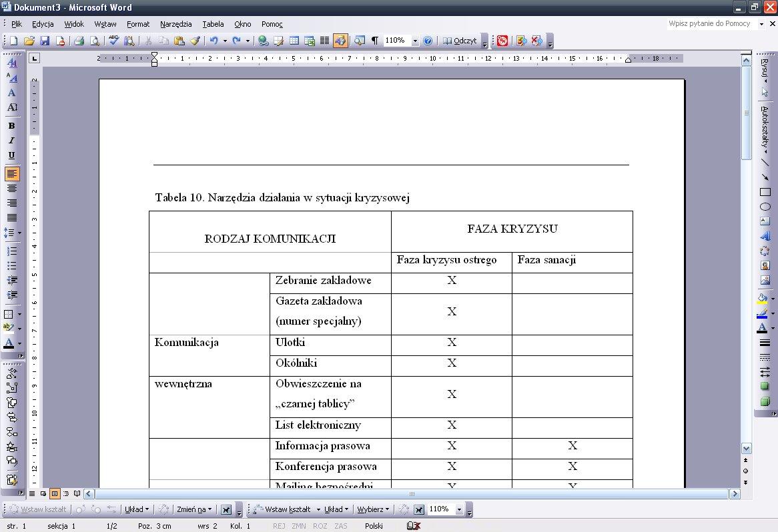Expand the undo history arrow

point(225,41)
